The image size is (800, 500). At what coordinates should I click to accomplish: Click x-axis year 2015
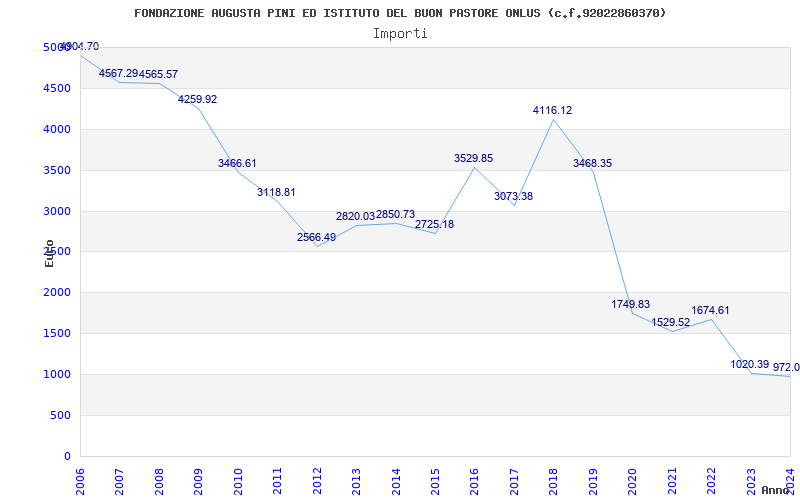435,482
